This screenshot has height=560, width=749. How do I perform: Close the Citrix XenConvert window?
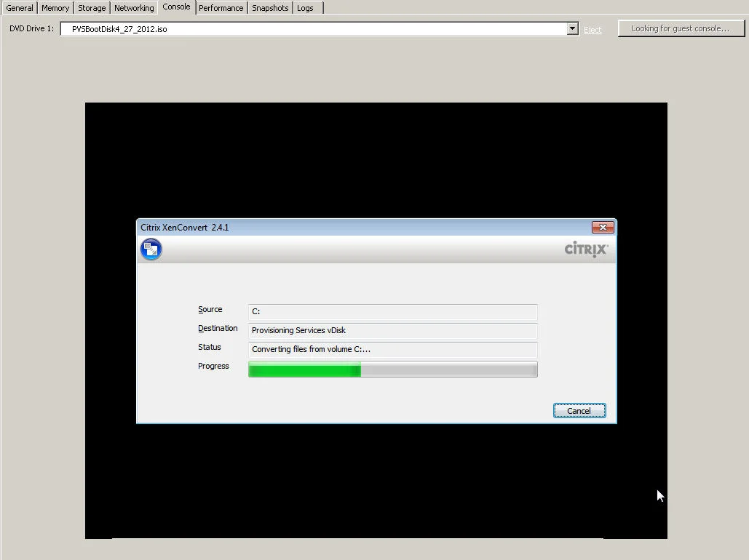[603, 227]
